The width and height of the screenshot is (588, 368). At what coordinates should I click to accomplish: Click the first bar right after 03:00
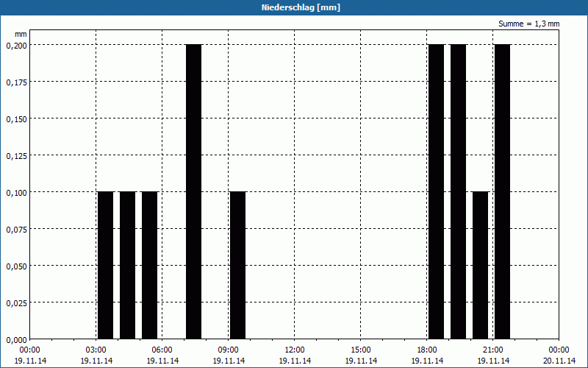click(x=105, y=265)
